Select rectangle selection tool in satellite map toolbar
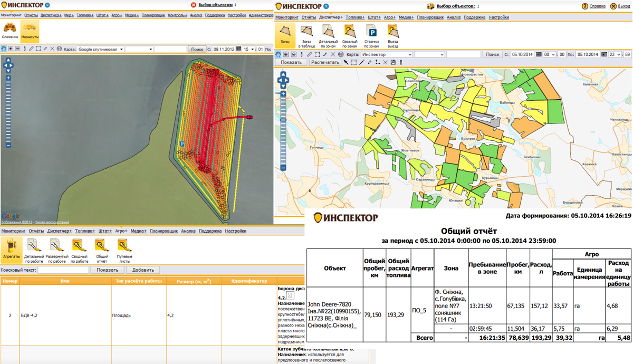The height and width of the screenshot is (364, 633). point(39,49)
